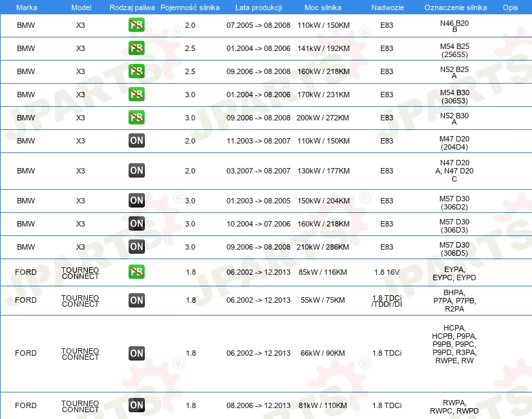Viewport: 532px width, 419px height.
Task: Select engine codes EYPA, EYPC, EYPD
Action: click(x=454, y=273)
